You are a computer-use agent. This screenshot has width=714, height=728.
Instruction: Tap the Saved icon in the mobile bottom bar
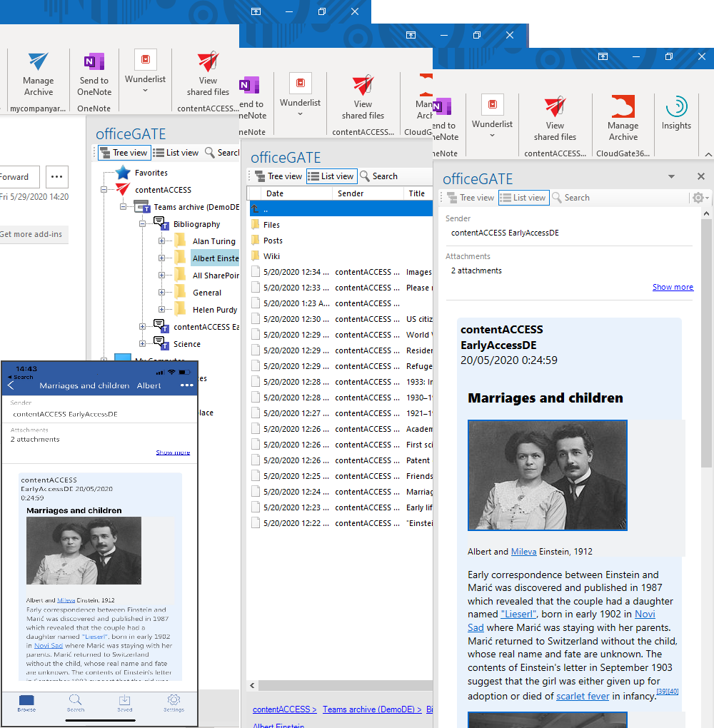pyautogui.click(x=124, y=703)
